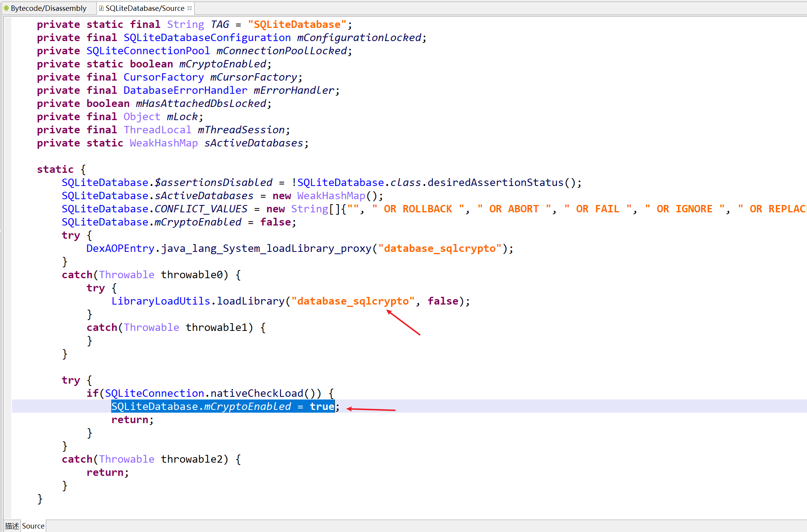
Task: Click the CONFLICT_VALUES field assignment
Action: tap(201, 209)
